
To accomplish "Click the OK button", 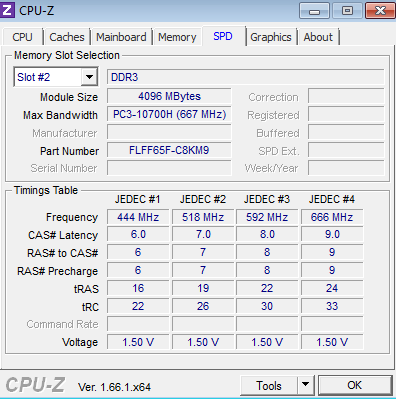I will click(355, 385).
